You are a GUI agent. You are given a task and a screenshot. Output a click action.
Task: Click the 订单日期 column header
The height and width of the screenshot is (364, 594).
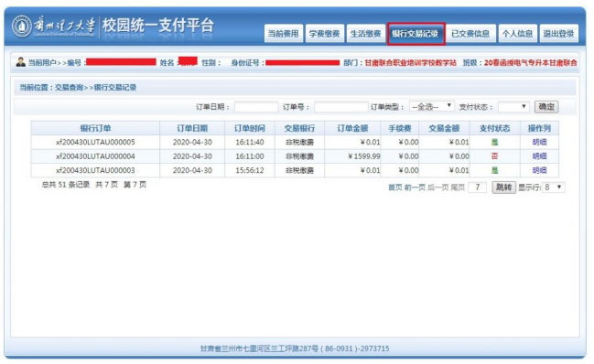[192, 128]
